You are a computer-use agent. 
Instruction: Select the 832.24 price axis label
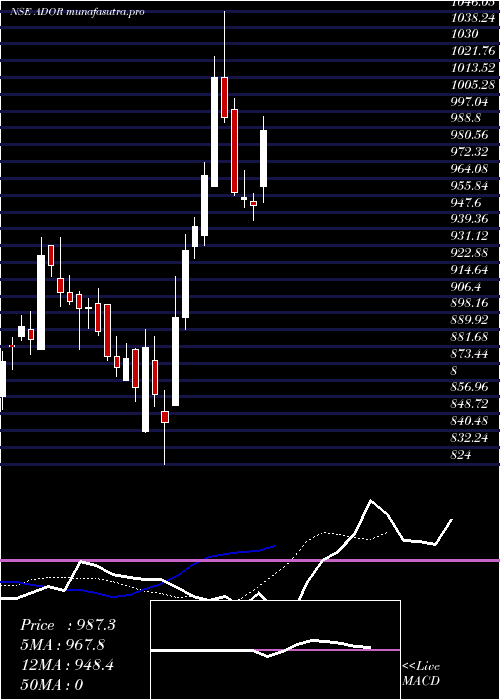point(470,438)
